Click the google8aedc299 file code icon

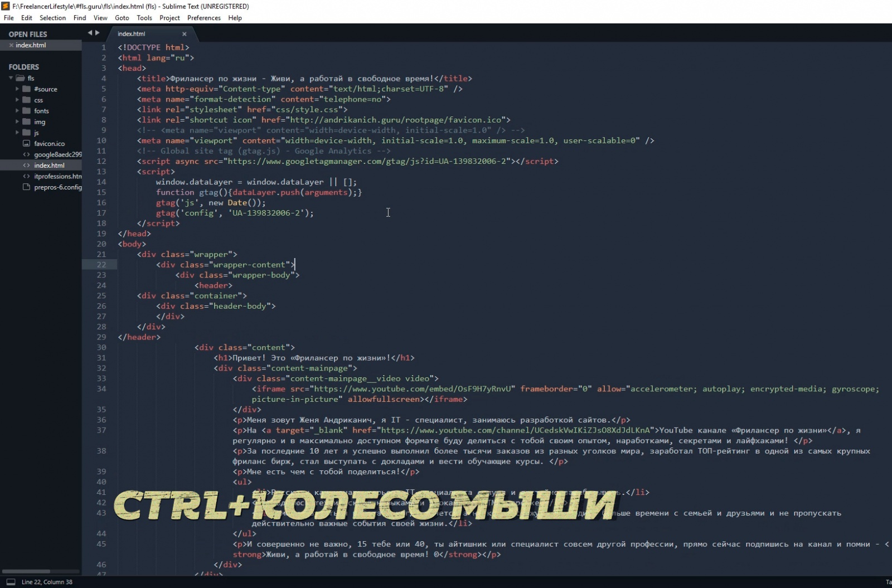(x=26, y=154)
